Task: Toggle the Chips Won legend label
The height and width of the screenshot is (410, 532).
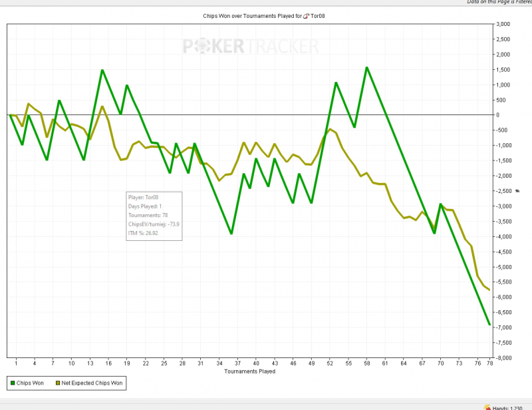Action: (x=31, y=383)
